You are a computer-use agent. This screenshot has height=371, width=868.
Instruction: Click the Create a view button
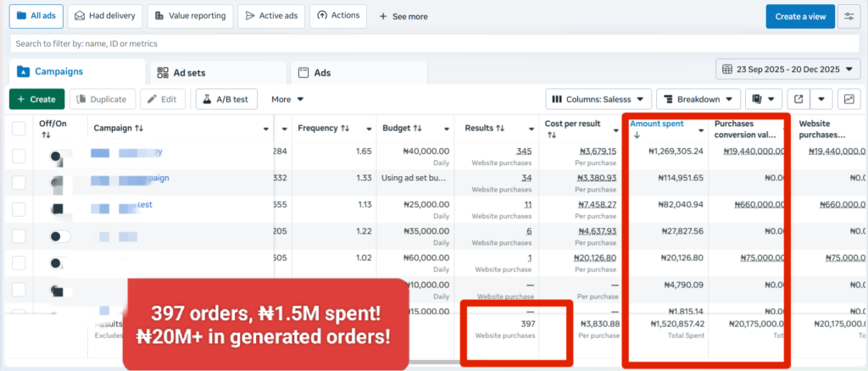799,16
